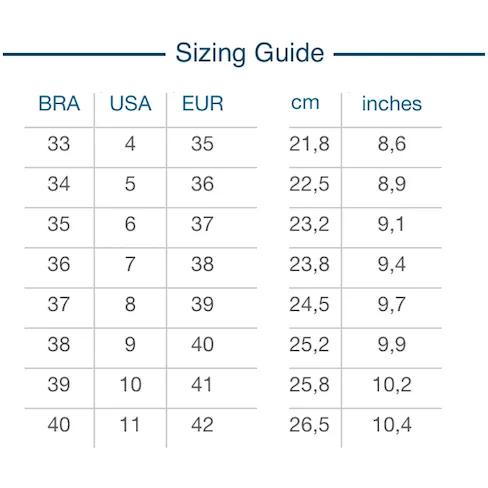Click EUR size 36 cell
The width and height of the screenshot is (488, 488).
point(202,184)
